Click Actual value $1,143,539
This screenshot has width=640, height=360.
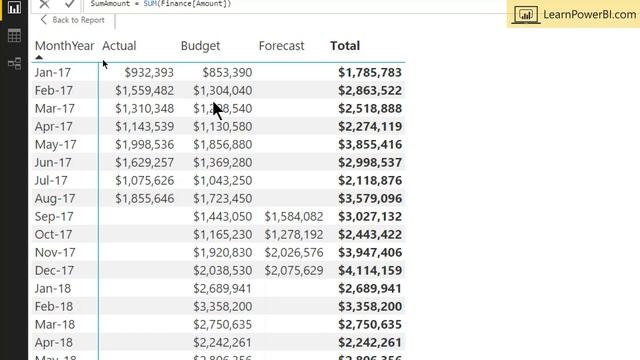(x=144, y=127)
